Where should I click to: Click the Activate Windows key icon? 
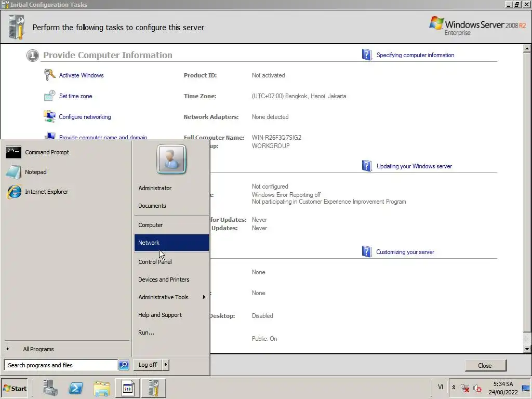(x=49, y=75)
